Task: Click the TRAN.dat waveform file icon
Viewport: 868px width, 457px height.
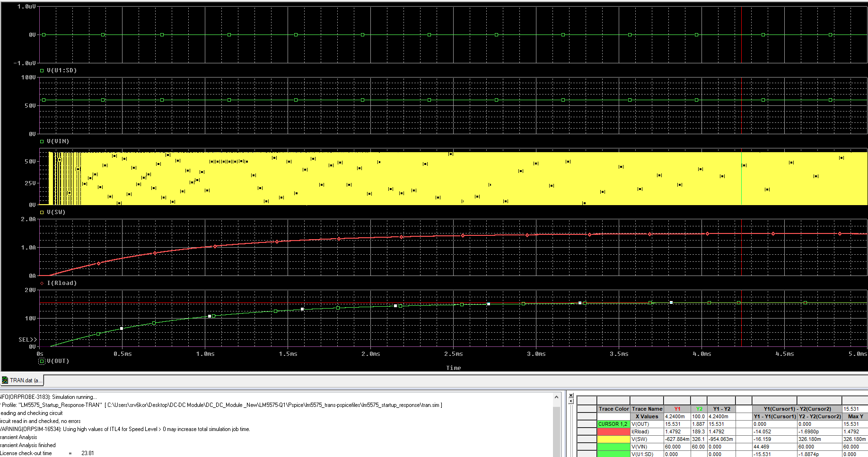Action: click(x=5, y=380)
